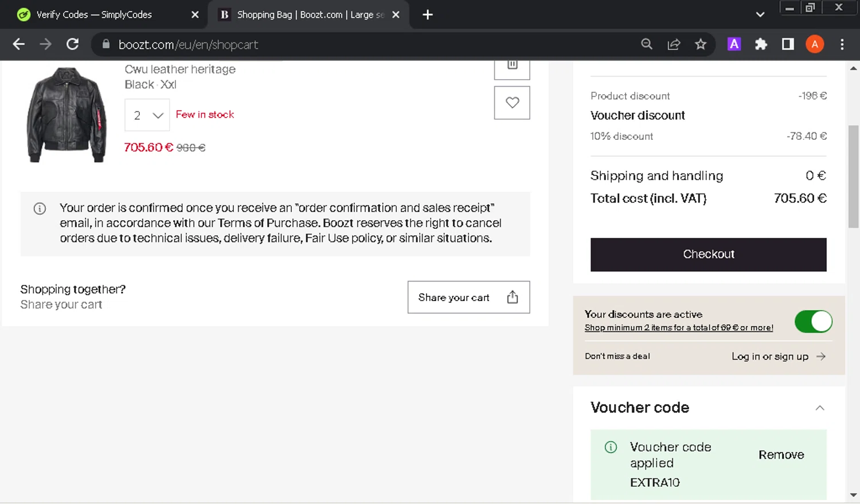Click the share page icon in the address bar
Image resolution: width=860 pixels, height=504 pixels.
[x=674, y=44]
